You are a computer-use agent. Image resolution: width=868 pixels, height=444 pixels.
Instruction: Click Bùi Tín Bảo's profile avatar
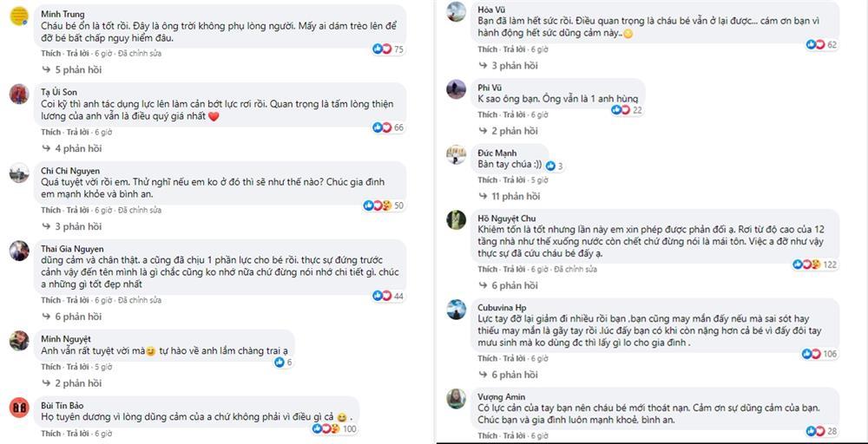point(20,408)
